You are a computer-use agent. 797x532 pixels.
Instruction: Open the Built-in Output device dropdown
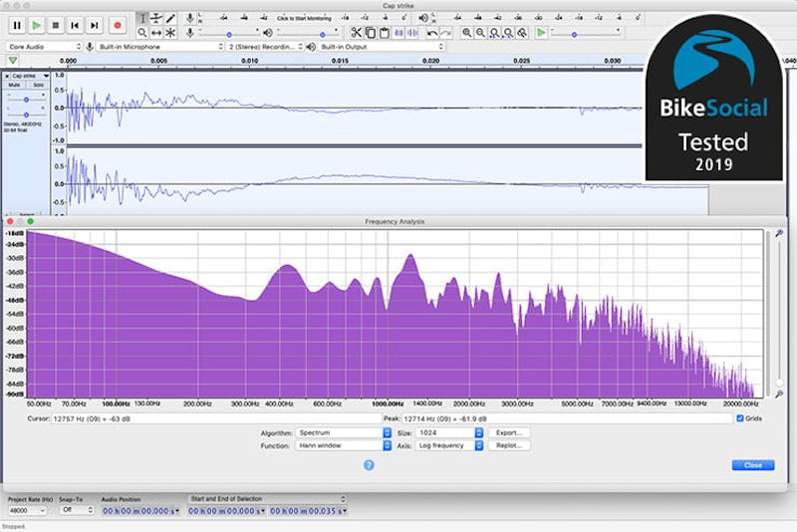(x=382, y=47)
